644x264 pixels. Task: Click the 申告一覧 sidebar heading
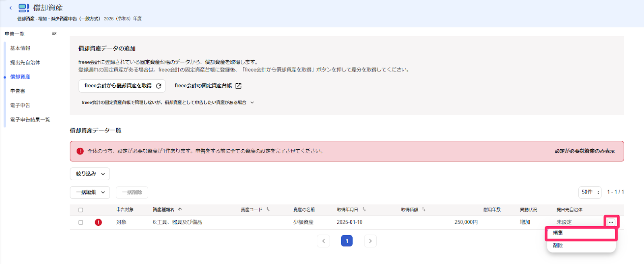click(14, 34)
